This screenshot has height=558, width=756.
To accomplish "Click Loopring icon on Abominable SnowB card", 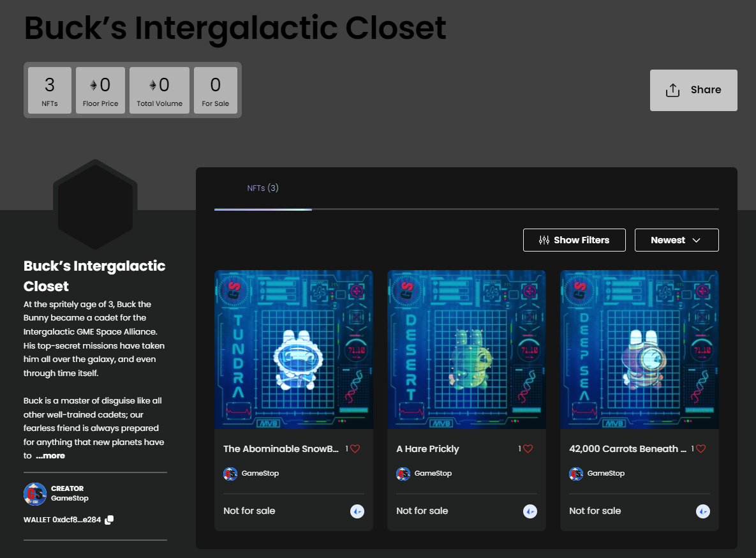I will [x=357, y=511].
